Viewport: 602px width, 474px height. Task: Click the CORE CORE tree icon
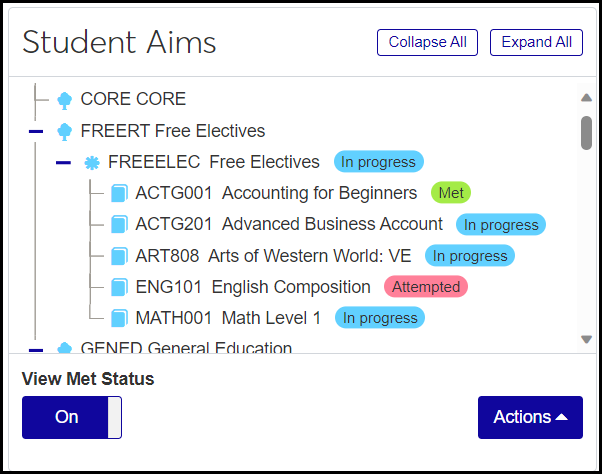[x=65, y=99]
